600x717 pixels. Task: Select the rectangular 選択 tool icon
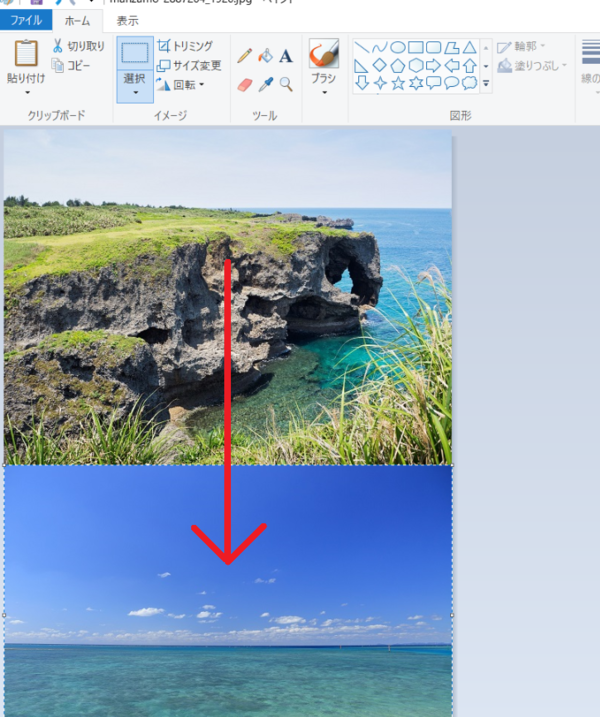(134, 53)
